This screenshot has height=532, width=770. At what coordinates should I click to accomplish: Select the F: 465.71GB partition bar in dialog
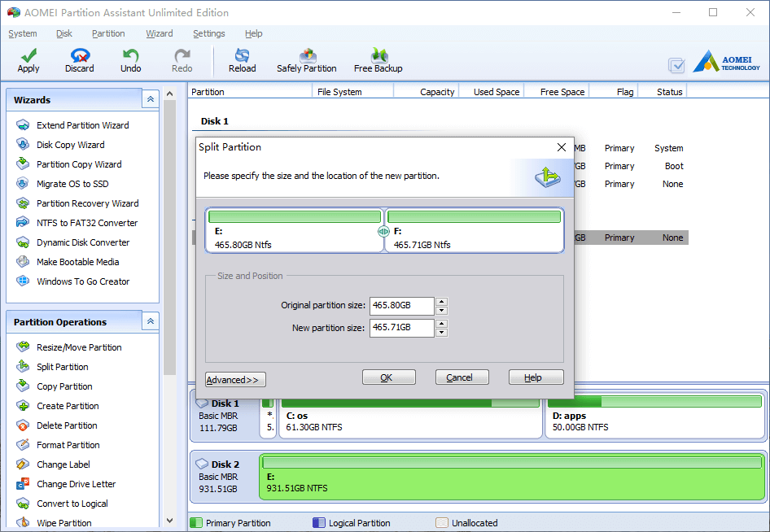[475, 230]
